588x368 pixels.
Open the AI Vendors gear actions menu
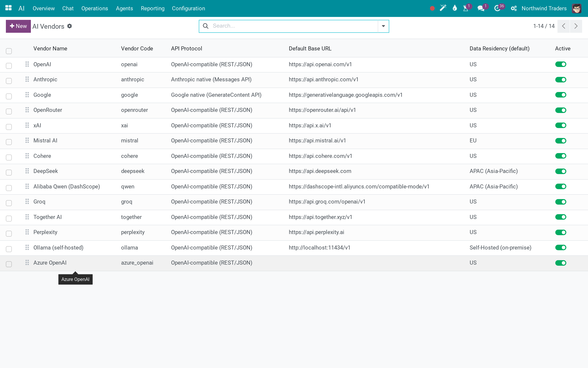tap(69, 26)
